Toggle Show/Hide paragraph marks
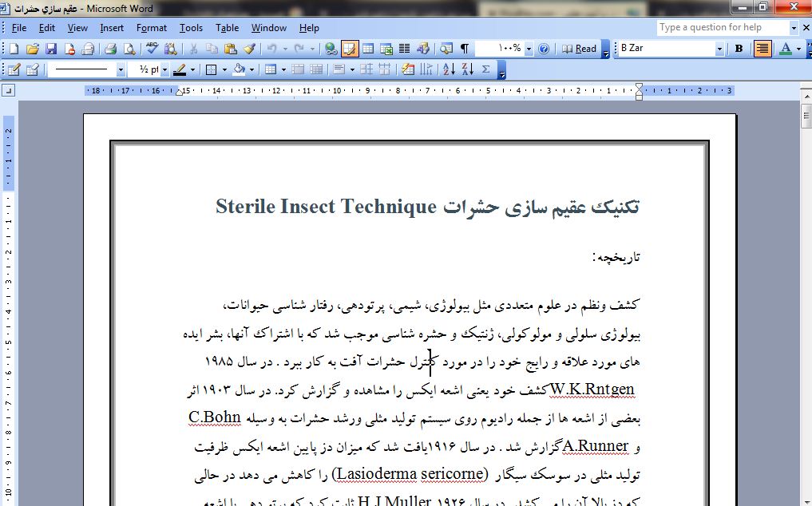The width and height of the screenshot is (812, 506). (x=465, y=49)
